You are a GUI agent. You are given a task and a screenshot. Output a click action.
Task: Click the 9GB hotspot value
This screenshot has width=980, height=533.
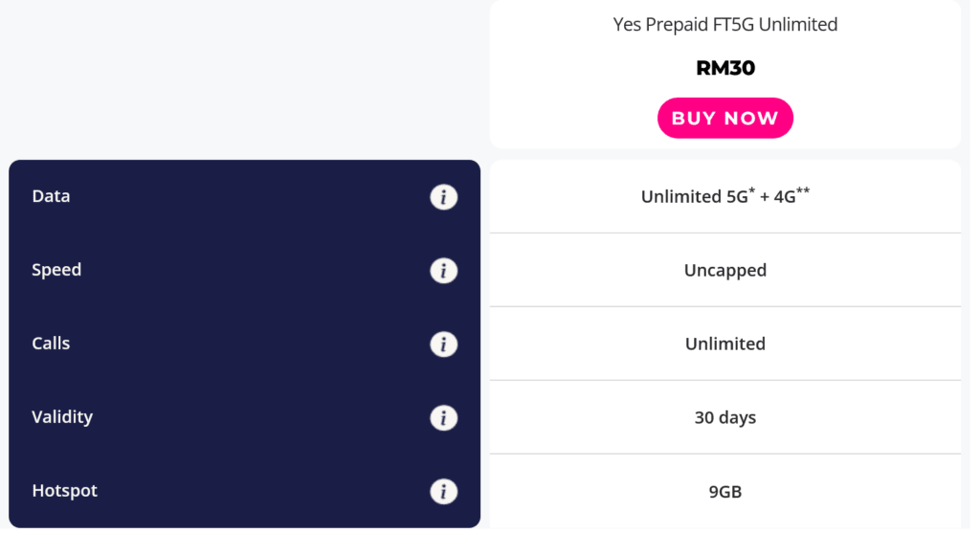click(724, 493)
